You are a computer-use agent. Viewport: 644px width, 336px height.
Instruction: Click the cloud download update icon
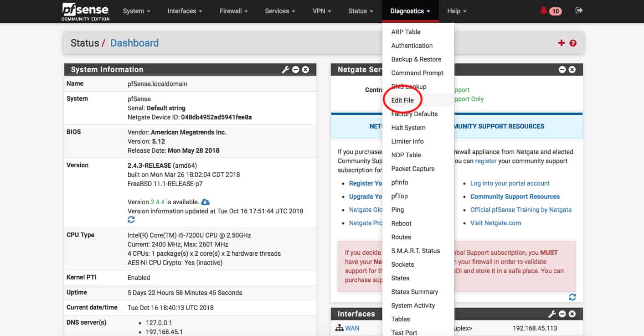click(206, 202)
